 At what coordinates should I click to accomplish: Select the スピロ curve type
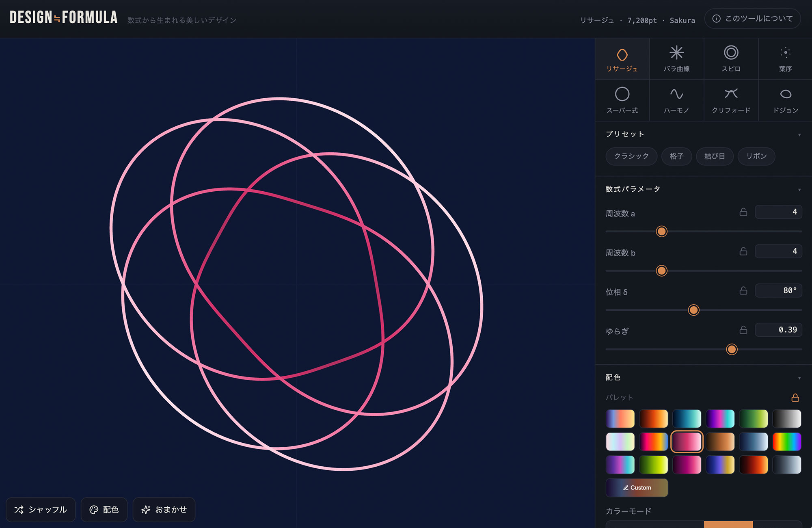(731, 59)
